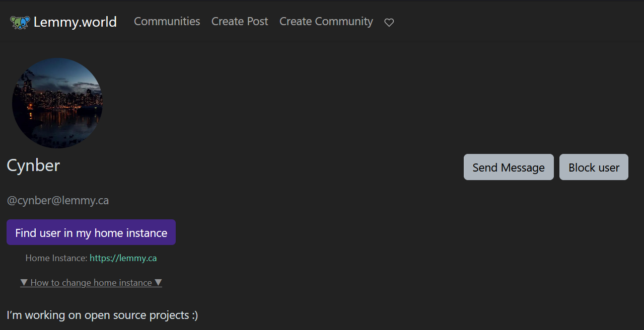
Task: Select the @cynber@lemmy.ca handle text
Action: (58, 201)
